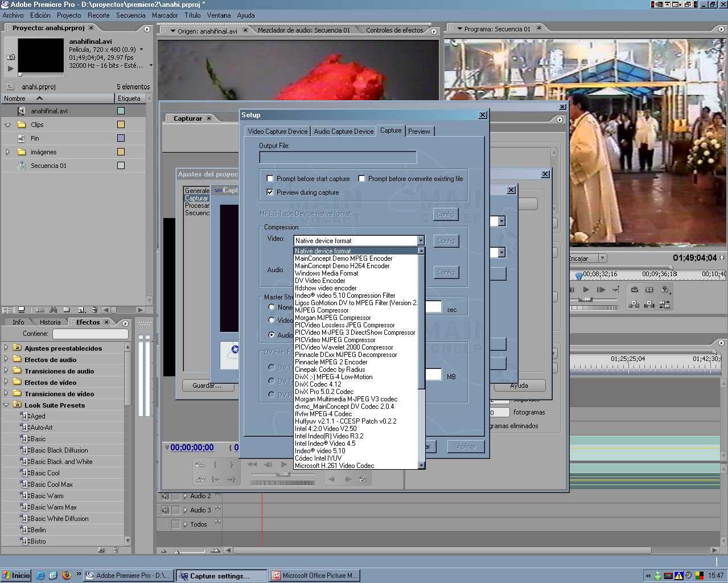Click the Safe Margins icon

pyautogui.click(x=649, y=290)
